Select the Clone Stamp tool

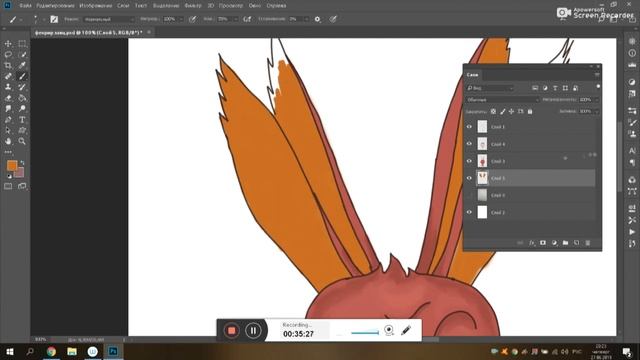[x=8, y=87]
